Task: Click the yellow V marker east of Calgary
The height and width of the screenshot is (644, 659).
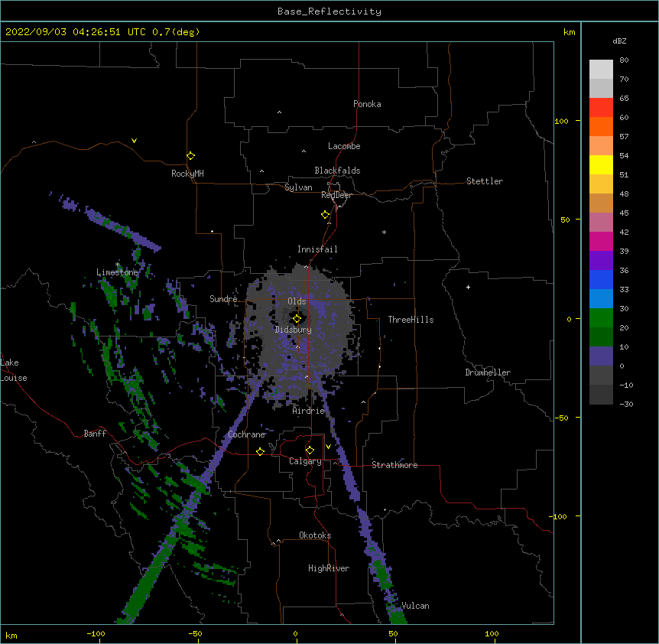Action: 328,447
